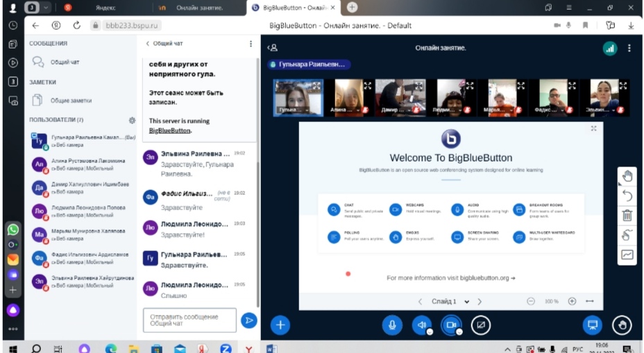Expand the Слайд 1 slide selector dropdown

point(467,302)
